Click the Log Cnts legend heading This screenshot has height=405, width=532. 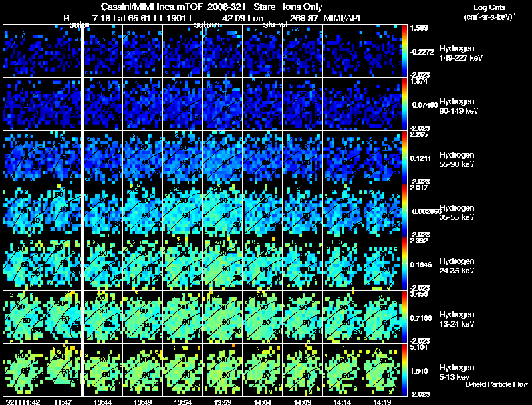click(x=489, y=7)
